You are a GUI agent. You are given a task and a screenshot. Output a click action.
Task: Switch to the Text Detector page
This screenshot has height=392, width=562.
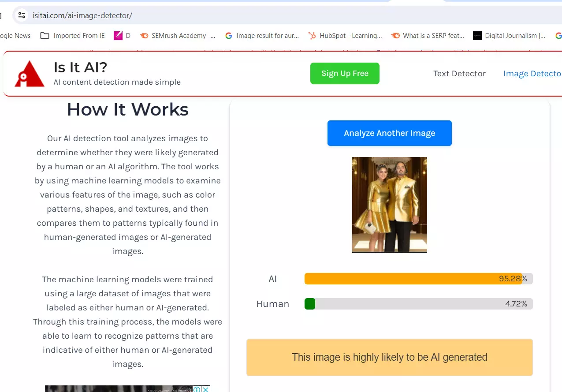tap(459, 74)
